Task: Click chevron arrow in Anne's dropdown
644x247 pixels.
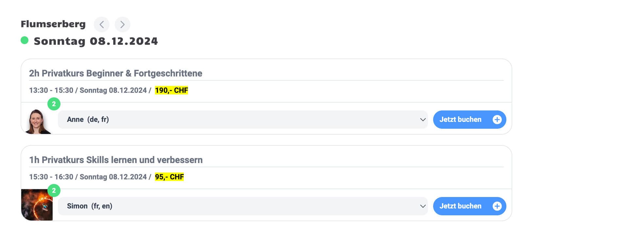Action: pyautogui.click(x=423, y=120)
